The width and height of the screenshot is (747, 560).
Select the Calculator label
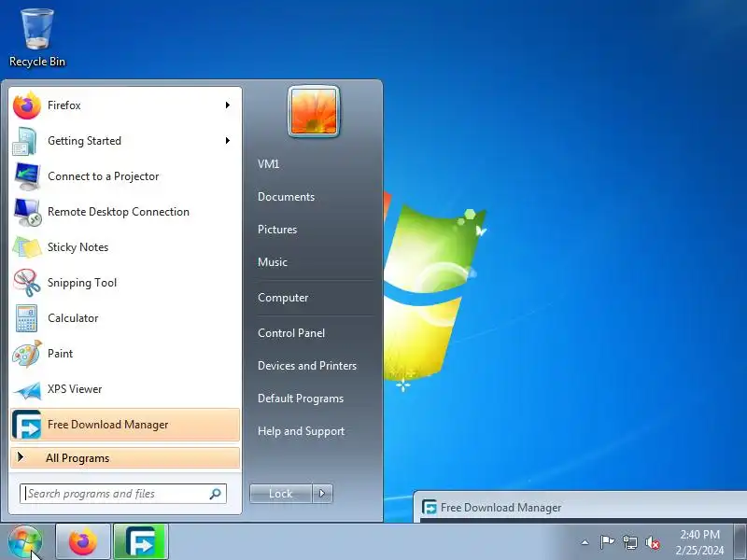click(x=73, y=318)
